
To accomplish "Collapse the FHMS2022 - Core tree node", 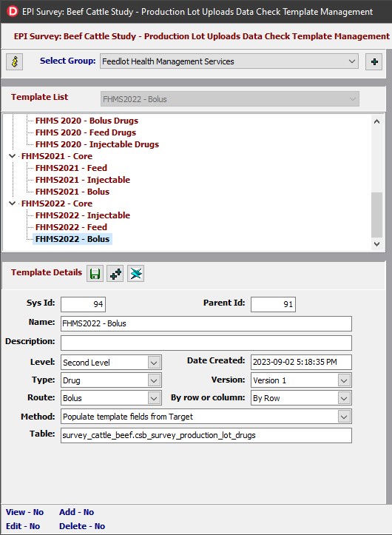I will 13,203.
